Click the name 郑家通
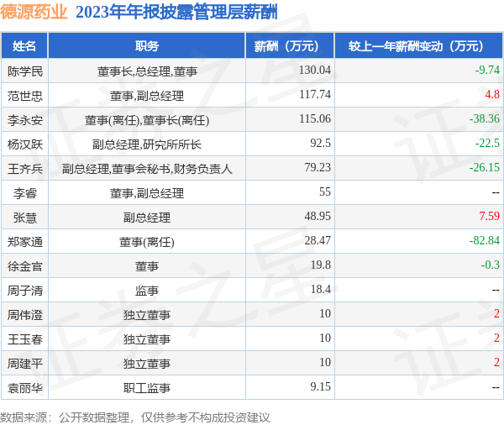The image size is (504, 425). click(25, 242)
